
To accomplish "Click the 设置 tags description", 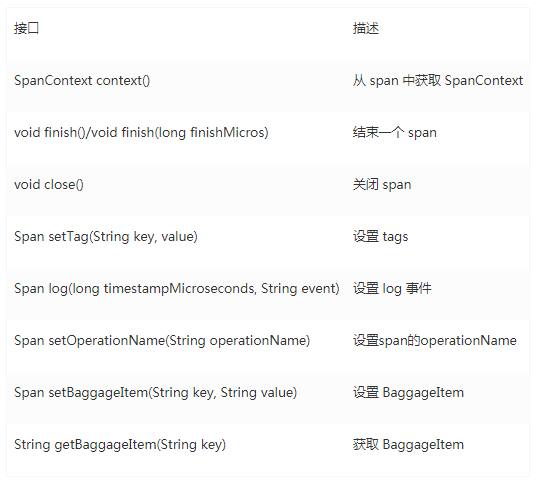I will (x=380, y=237).
